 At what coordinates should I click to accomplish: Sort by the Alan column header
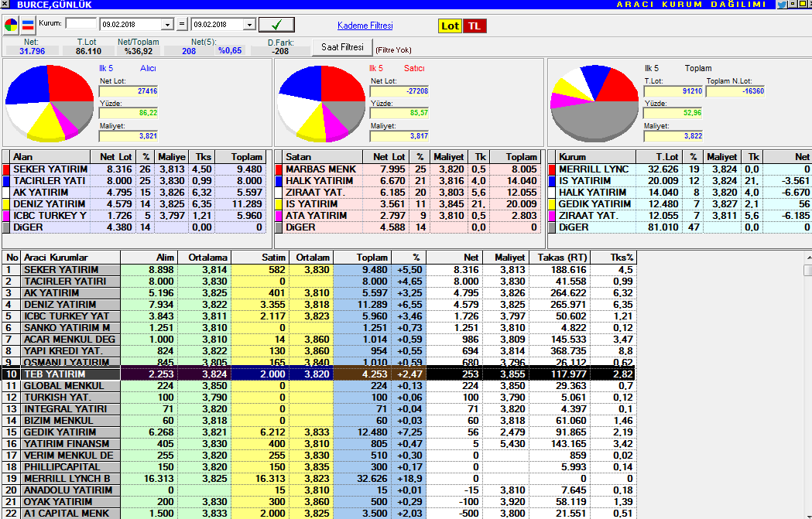(x=50, y=157)
